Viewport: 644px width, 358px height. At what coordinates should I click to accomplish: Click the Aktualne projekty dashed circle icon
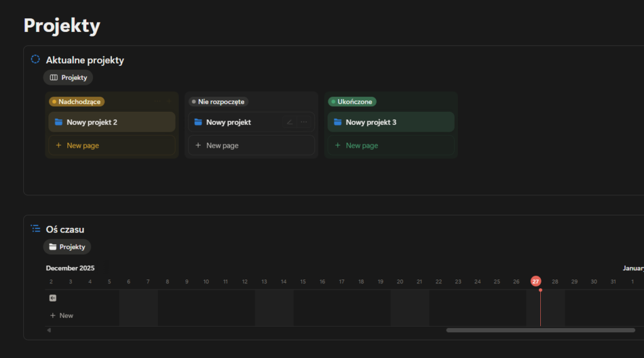pos(35,60)
